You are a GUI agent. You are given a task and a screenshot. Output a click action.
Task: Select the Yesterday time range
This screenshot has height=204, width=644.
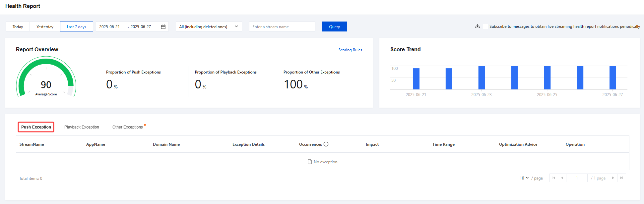point(45,27)
